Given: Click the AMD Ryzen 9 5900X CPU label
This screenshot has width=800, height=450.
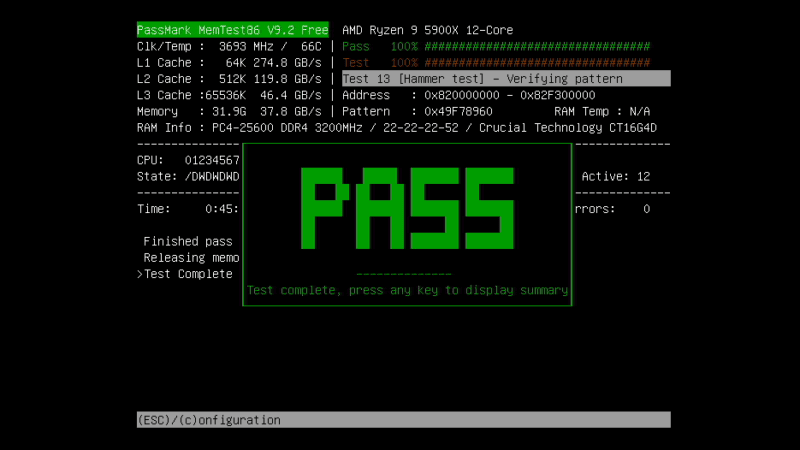Looking at the screenshot, I should 427,30.
